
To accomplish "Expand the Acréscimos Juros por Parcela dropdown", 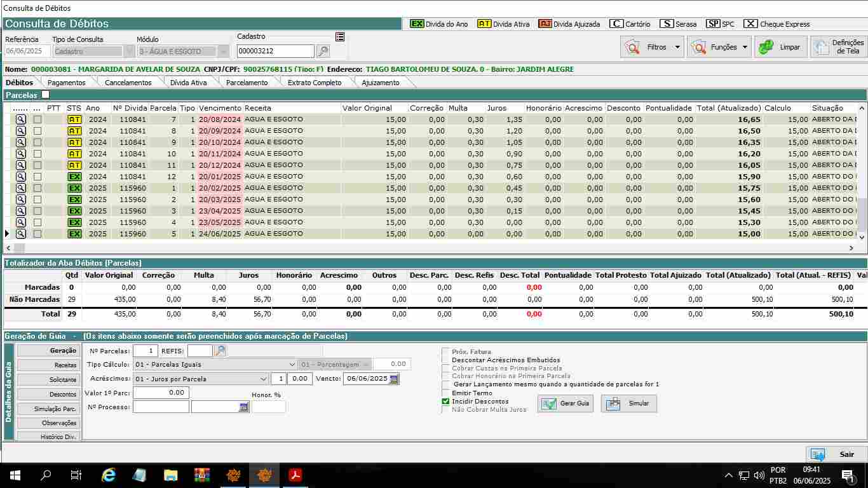I will tap(264, 379).
